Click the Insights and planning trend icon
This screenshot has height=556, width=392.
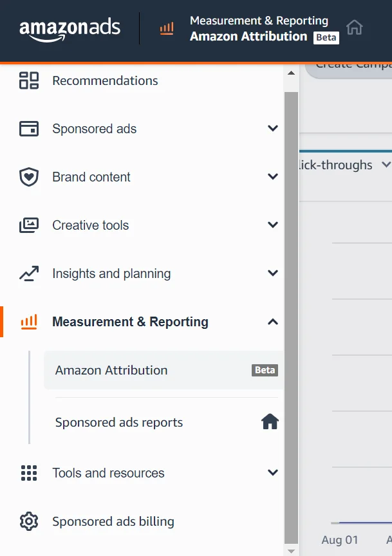coord(28,273)
